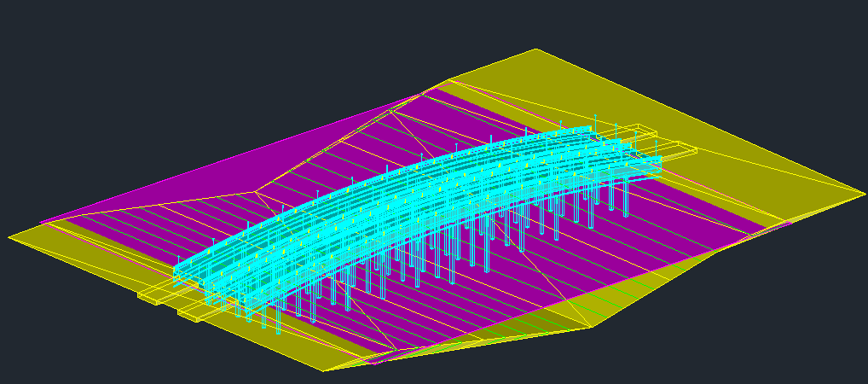868x384 pixels.
Task: Click the far left yellow terrain corner
Action: (10, 237)
